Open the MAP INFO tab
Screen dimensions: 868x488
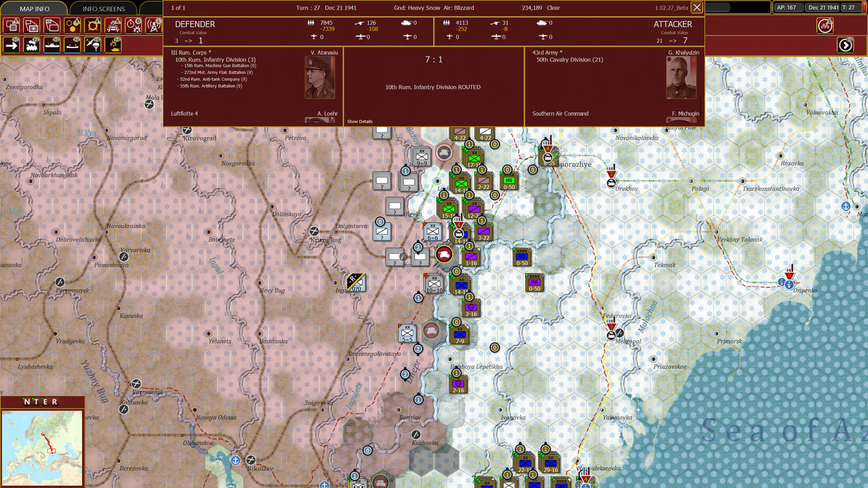pyautogui.click(x=34, y=9)
